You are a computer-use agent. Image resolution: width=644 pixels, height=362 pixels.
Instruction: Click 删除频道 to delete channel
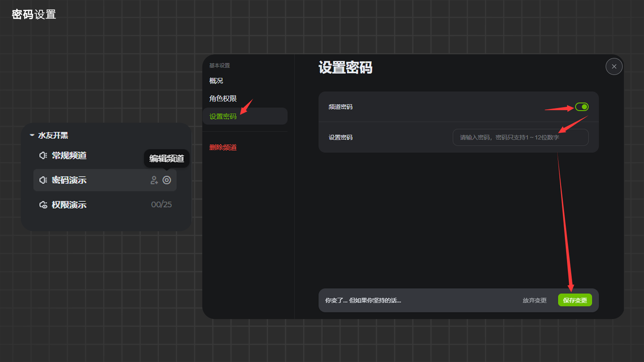(223, 147)
